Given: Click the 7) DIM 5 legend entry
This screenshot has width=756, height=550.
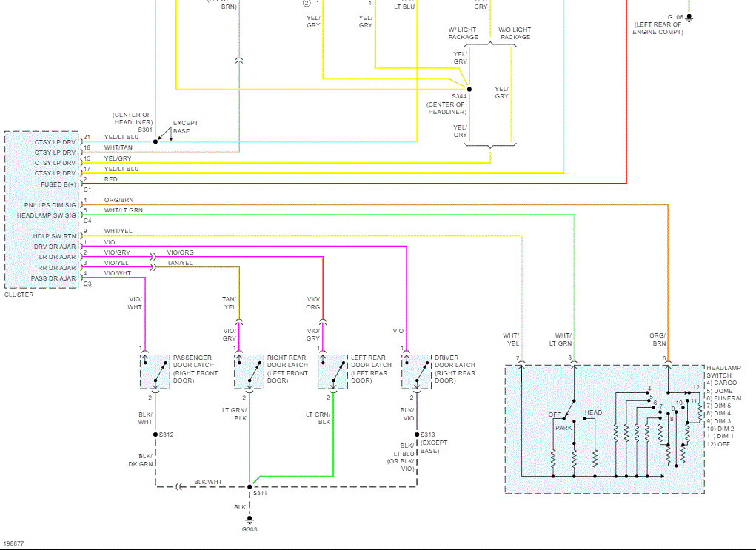Looking at the screenshot, I should [718, 406].
